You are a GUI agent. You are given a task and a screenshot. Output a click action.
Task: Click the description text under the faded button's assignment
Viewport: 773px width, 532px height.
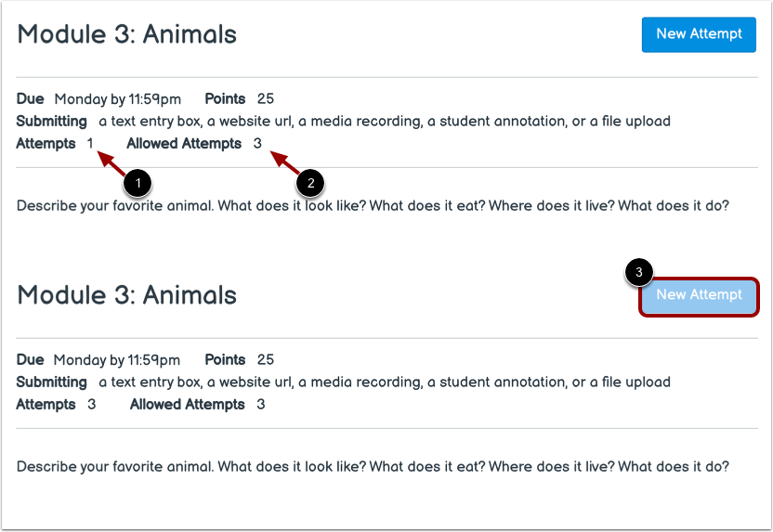[372, 466]
